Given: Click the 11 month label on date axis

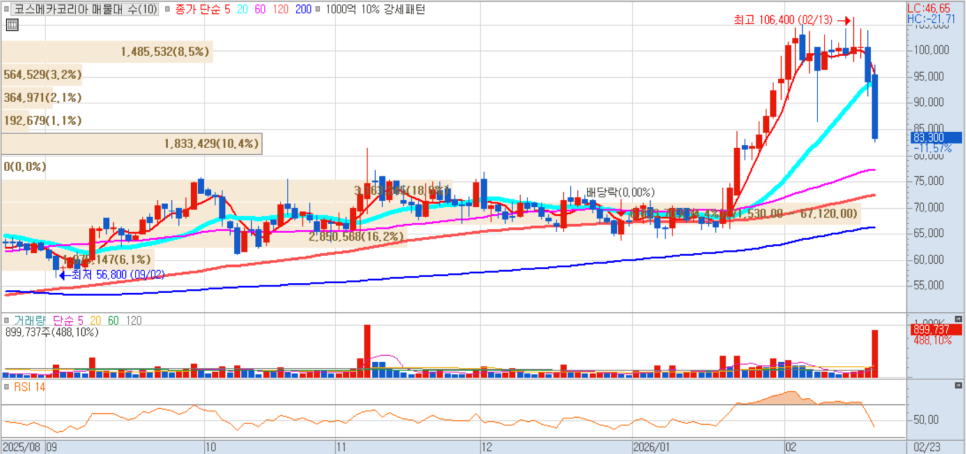Looking at the screenshot, I should 342,447.
